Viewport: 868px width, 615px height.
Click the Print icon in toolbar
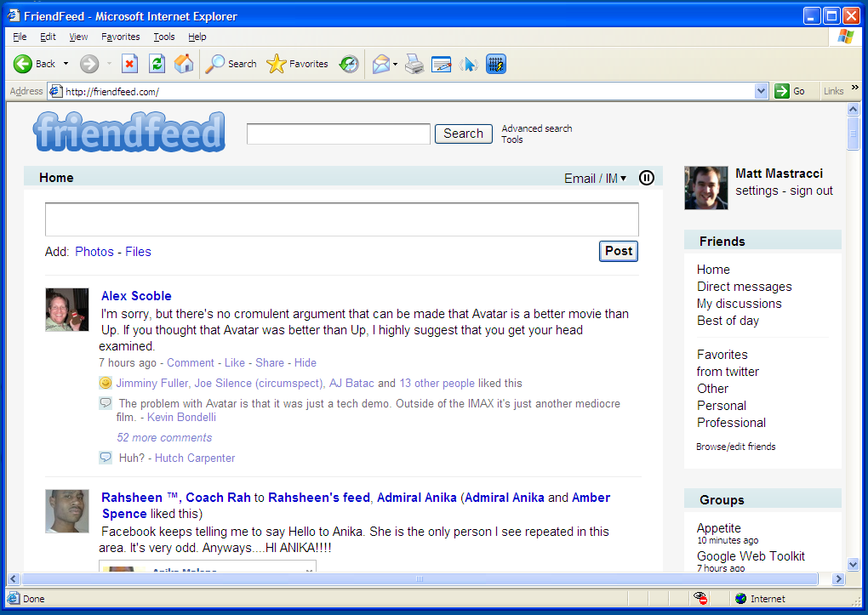coord(414,64)
